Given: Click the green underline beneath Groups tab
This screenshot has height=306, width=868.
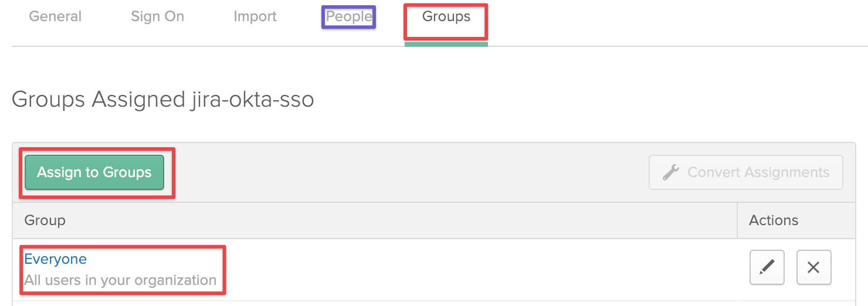Looking at the screenshot, I should [446, 44].
